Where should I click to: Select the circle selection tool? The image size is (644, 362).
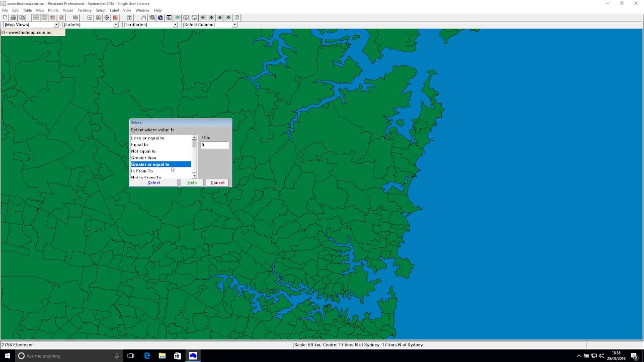[44, 18]
